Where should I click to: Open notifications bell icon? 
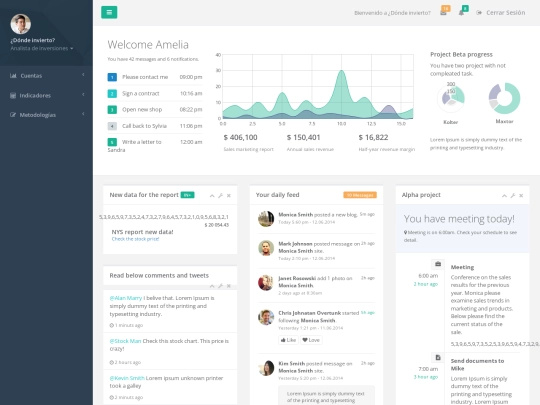coord(461,13)
